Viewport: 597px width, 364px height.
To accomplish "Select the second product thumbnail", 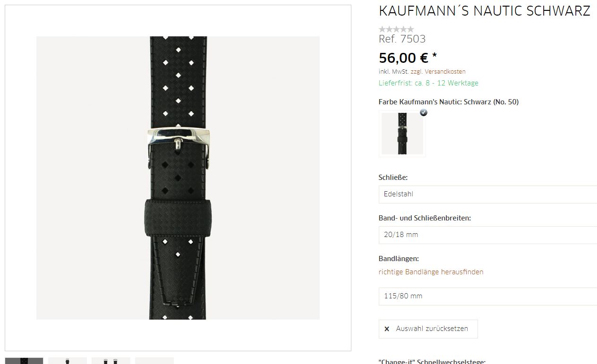I will (68, 361).
